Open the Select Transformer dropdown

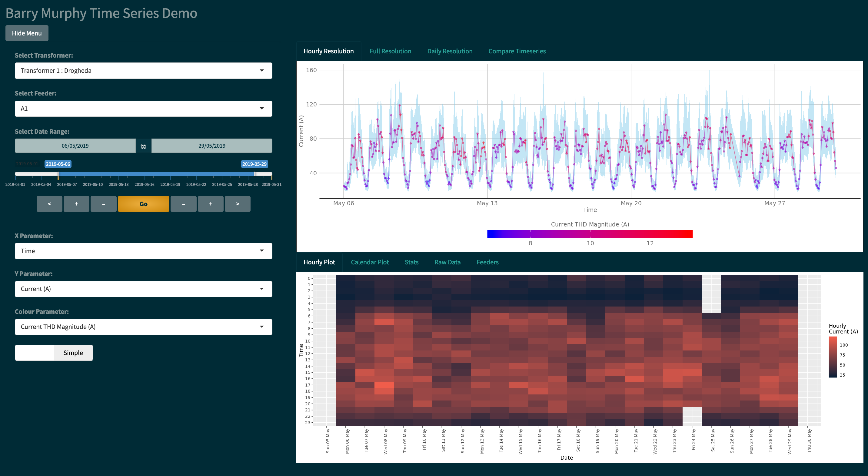[x=143, y=70]
